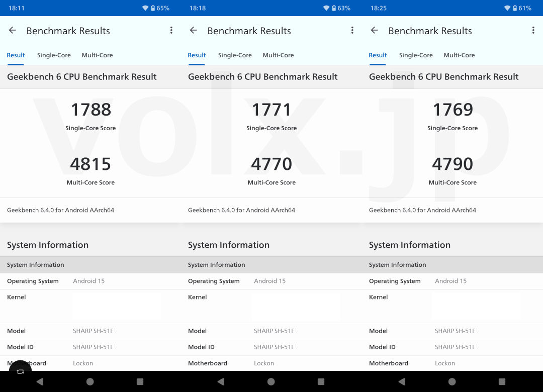Viewport: 543px width, 392px height.
Task: Tap Android back button under 18:25 screen
Action: point(402,381)
